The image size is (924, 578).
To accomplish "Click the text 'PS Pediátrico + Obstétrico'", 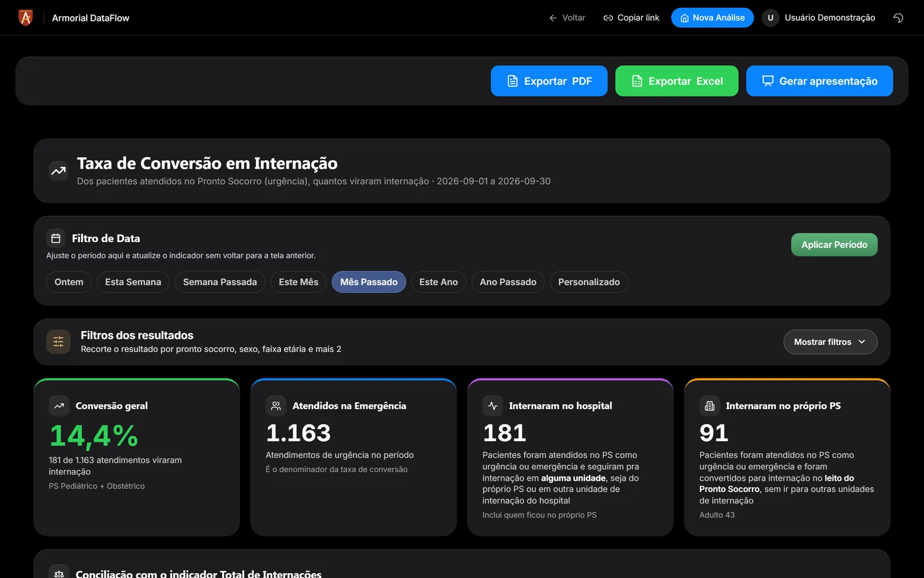I will (x=96, y=486).
